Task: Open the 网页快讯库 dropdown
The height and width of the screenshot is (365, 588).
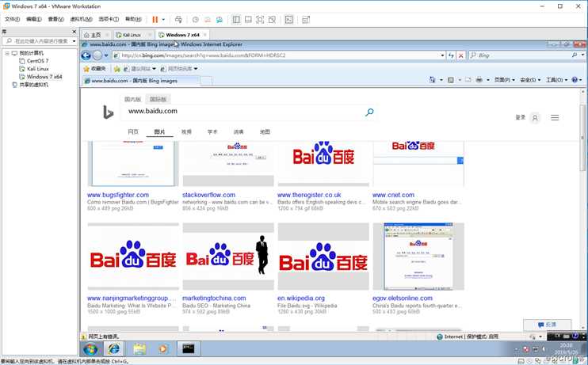Action: pyautogui.click(x=179, y=69)
